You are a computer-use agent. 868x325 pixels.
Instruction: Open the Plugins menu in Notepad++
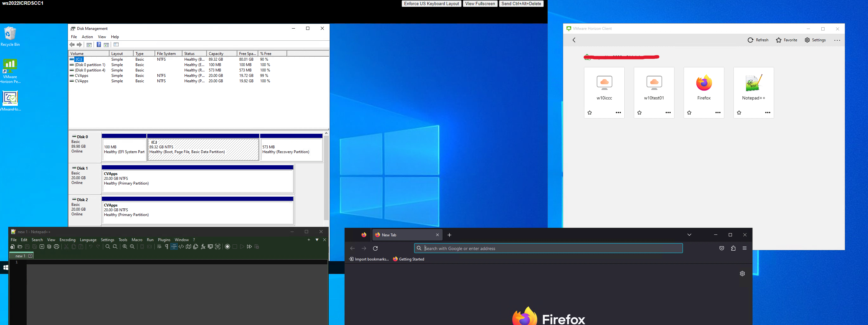(164, 240)
